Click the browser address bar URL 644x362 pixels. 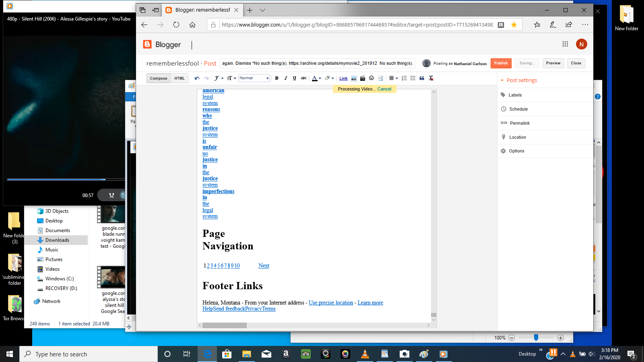pos(357,25)
